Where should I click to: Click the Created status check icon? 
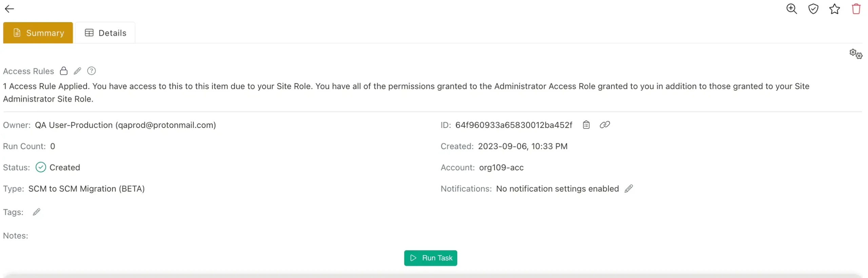pyautogui.click(x=40, y=167)
